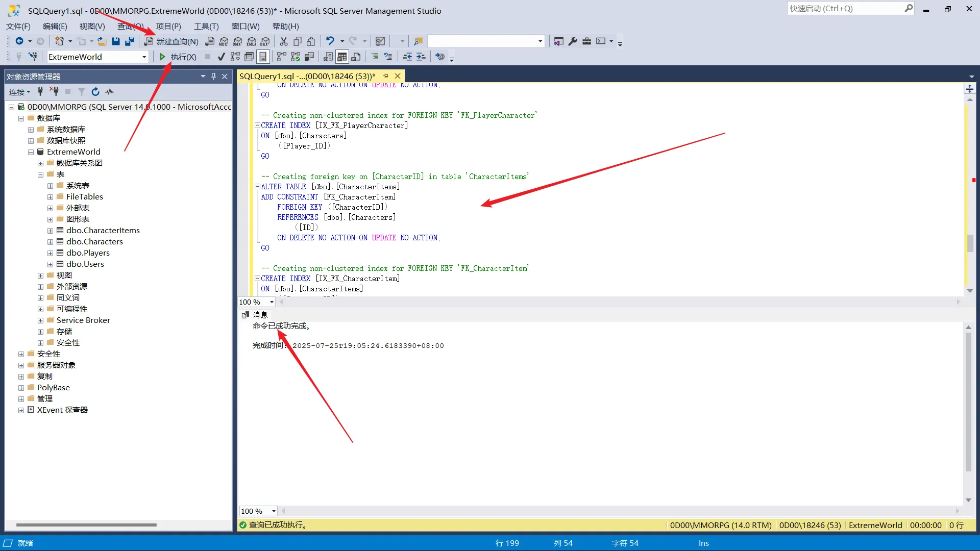Click 新建查询(N) new query button

171,41
